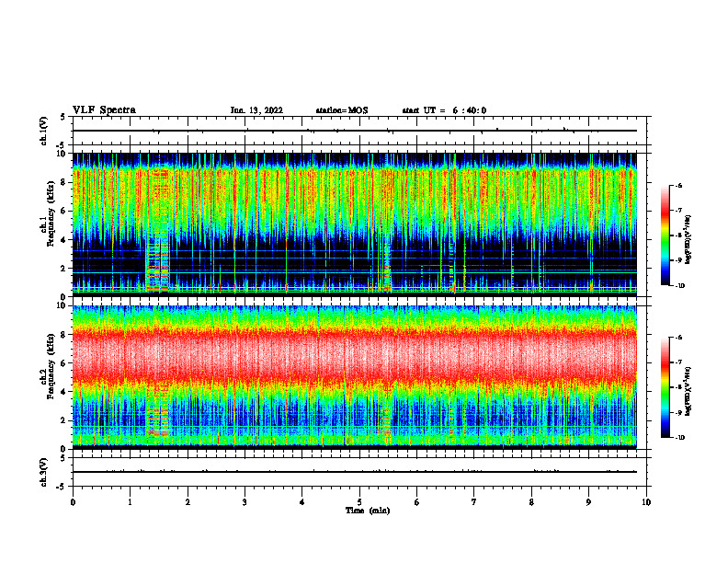728x563 pixels.
Task: Click the "-10" label on ch.2 color bar
Action: click(680, 437)
